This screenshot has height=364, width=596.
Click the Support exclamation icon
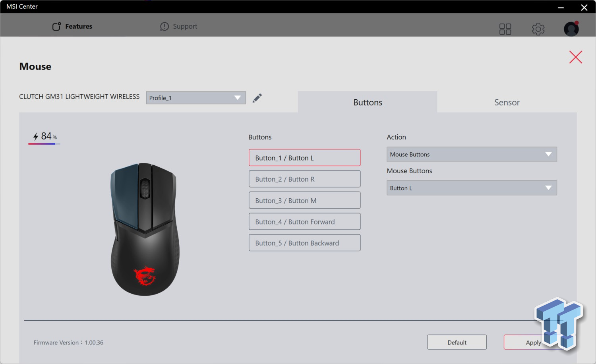pos(164,26)
